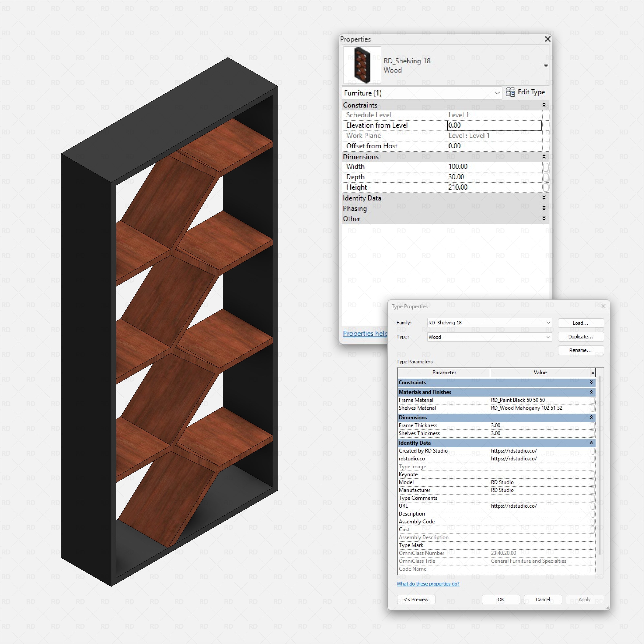Viewport: 644px width, 644px height.
Task: Click the Edit Type icon button
Action: pos(525,92)
